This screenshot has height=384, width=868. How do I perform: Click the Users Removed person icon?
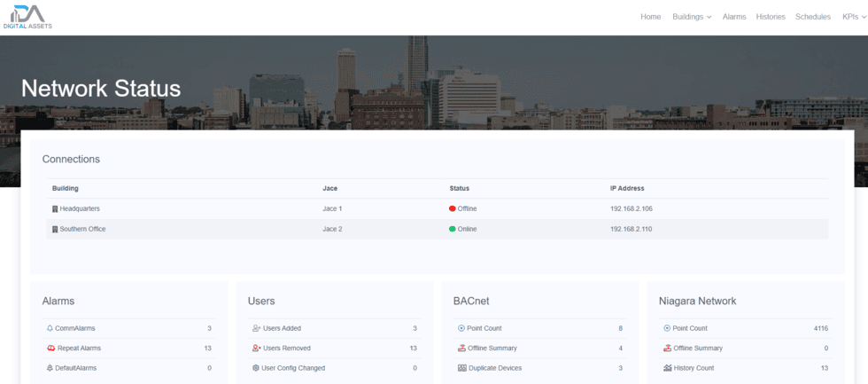click(256, 349)
